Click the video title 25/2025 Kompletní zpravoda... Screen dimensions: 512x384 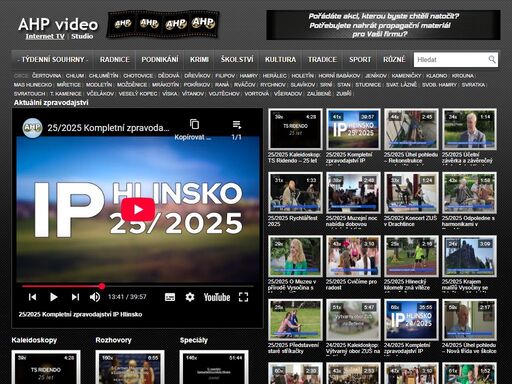[108, 128]
